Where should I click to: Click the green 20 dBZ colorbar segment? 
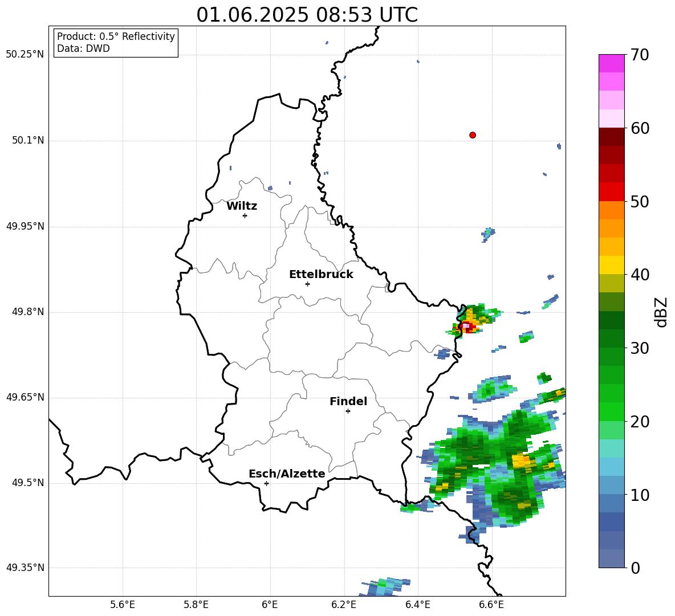pyautogui.click(x=611, y=411)
